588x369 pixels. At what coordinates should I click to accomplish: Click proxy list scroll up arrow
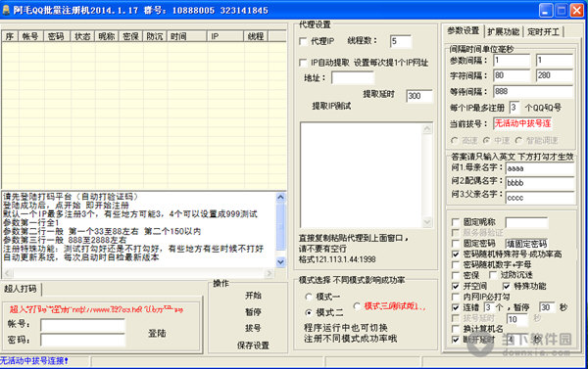tap(427, 129)
